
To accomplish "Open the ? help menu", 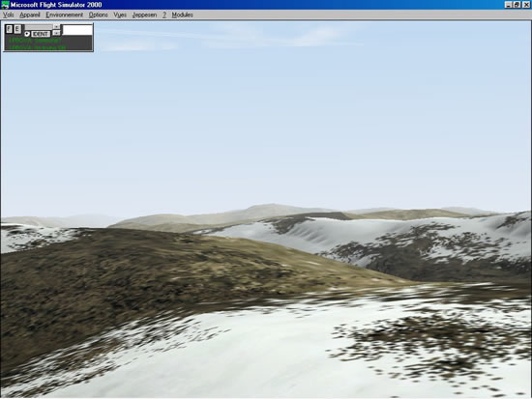I will pyautogui.click(x=164, y=14).
